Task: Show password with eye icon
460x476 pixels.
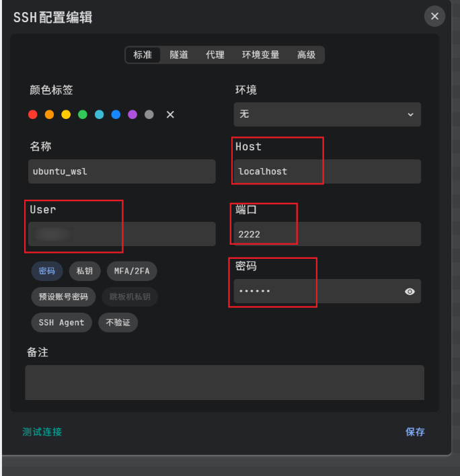Action: pos(410,292)
